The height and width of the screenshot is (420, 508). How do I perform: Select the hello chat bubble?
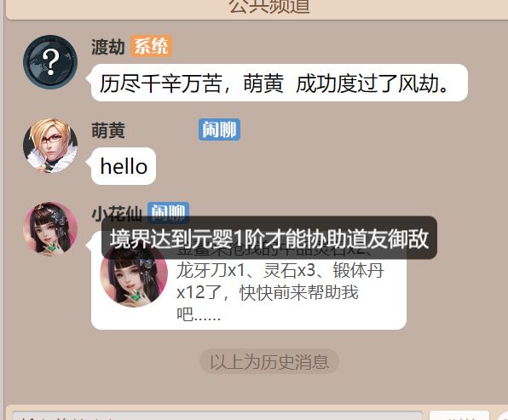(x=124, y=166)
